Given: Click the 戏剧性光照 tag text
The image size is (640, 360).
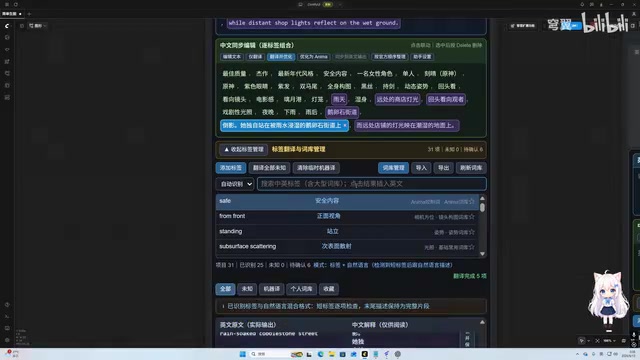Looking at the screenshot, I should pyautogui.click(x=237, y=112).
